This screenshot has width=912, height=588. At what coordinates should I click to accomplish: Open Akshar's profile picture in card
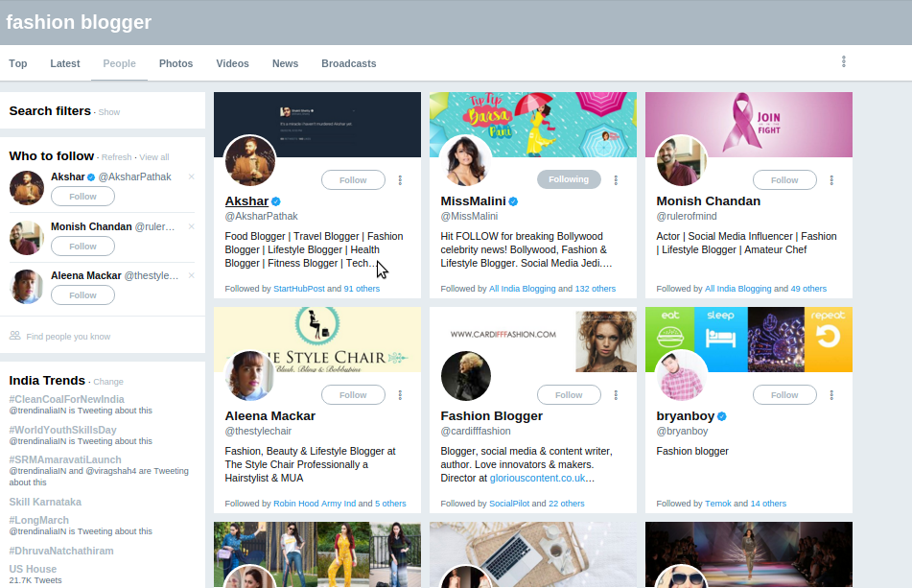tap(250, 161)
